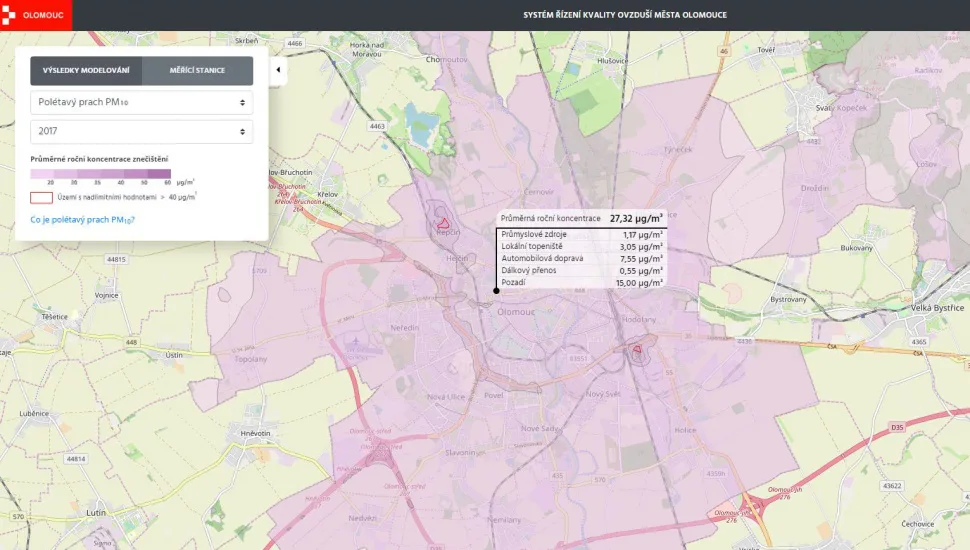This screenshot has height=550, width=970.
Task: Collapse the side panel with the arrow
Action: coord(278,70)
